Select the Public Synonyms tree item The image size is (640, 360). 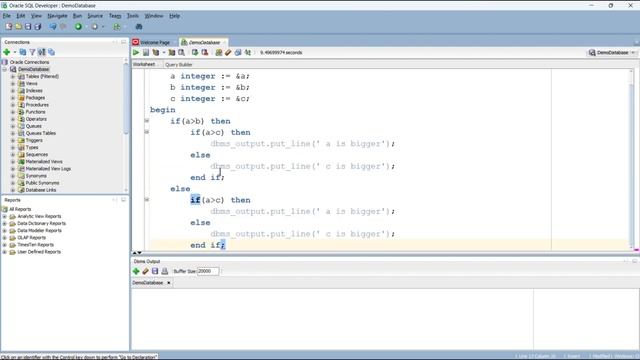click(42, 183)
